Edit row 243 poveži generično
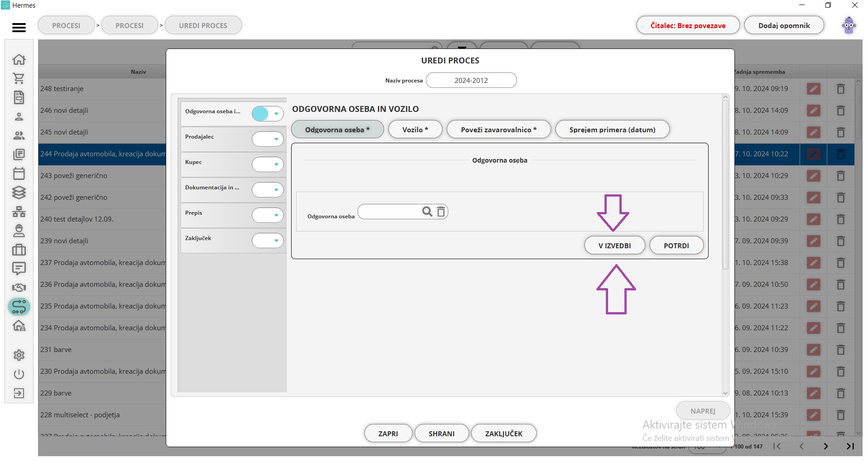Image resolution: width=868 pixels, height=463 pixels. pyautogui.click(x=814, y=176)
